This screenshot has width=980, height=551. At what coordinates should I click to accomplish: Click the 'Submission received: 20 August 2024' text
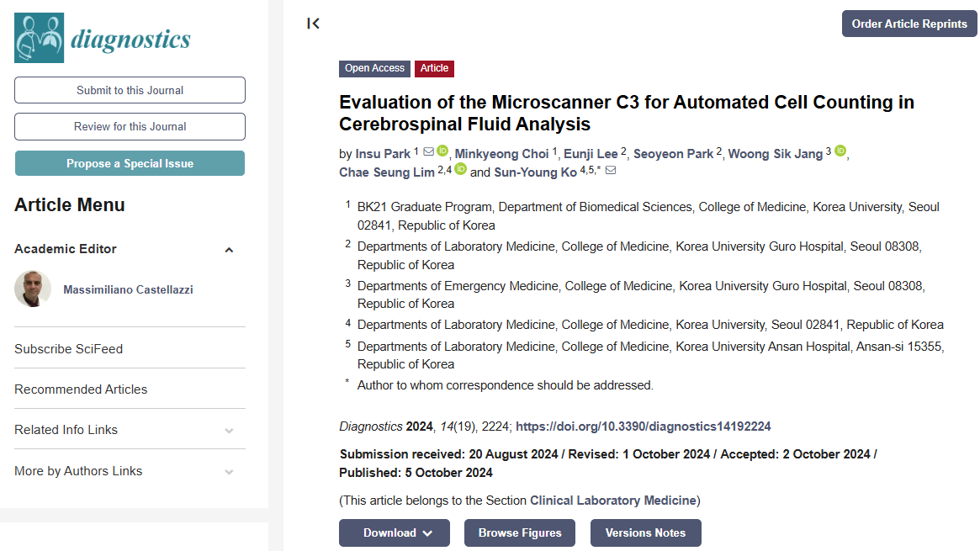coord(448,454)
